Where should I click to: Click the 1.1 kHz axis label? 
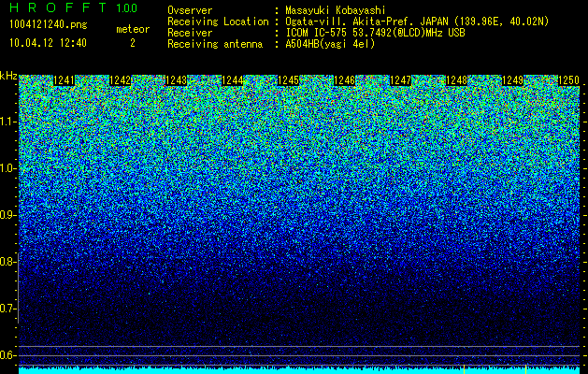pos(8,122)
